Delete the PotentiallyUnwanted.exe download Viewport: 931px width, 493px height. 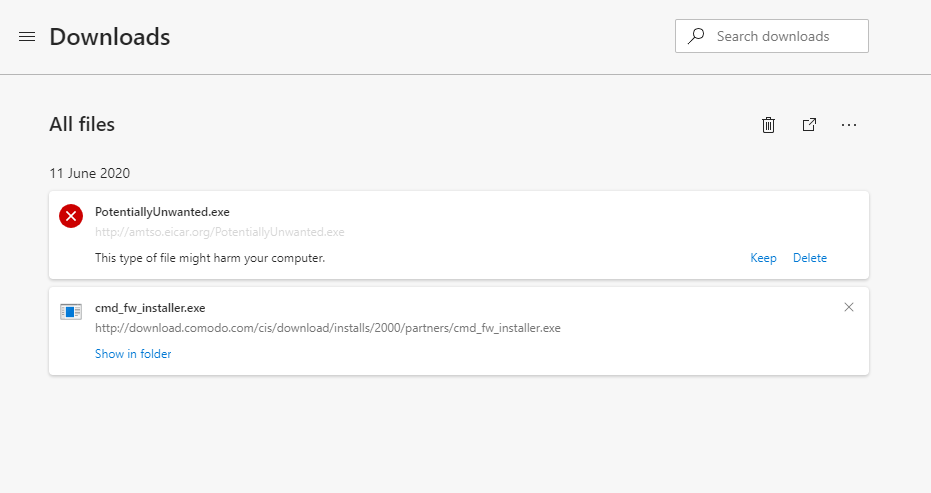click(810, 258)
